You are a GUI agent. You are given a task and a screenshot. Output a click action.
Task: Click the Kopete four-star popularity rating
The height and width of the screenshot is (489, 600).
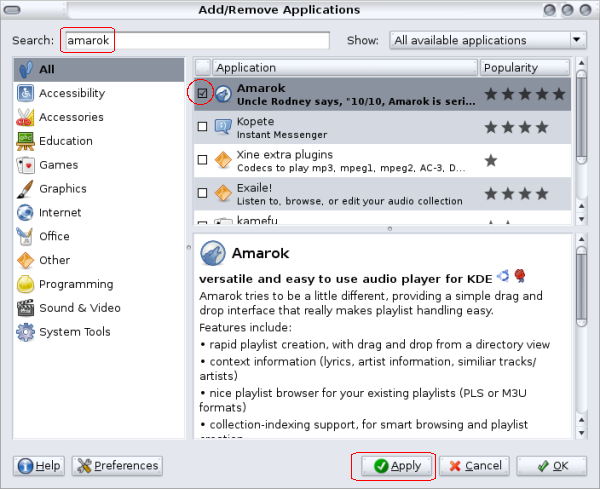pos(516,127)
